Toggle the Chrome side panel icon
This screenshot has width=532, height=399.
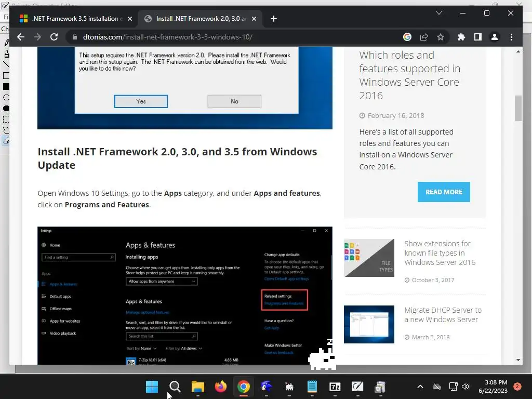click(478, 37)
